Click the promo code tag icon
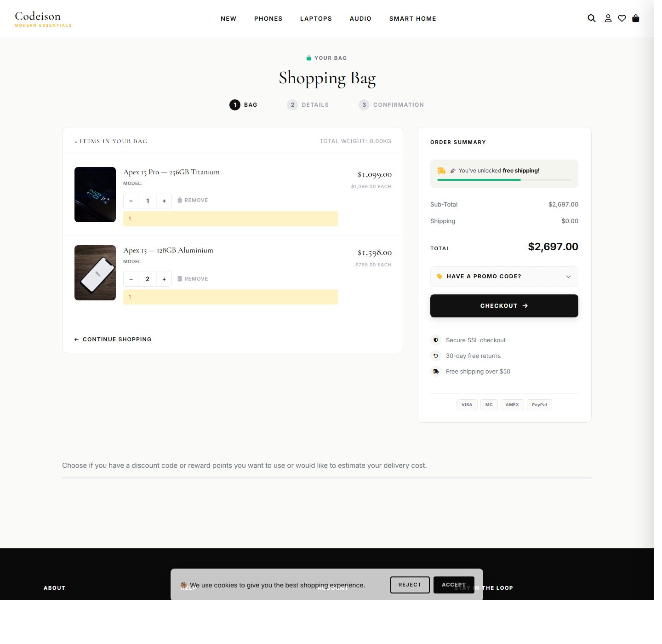The height and width of the screenshot is (644, 662). point(440,276)
